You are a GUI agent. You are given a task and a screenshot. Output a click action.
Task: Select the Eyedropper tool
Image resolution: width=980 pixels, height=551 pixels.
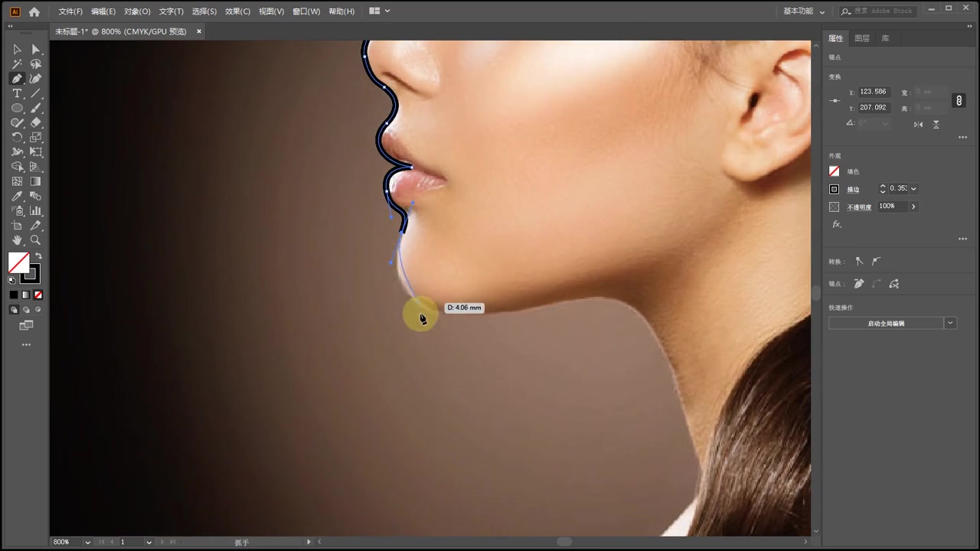(17, 197)
